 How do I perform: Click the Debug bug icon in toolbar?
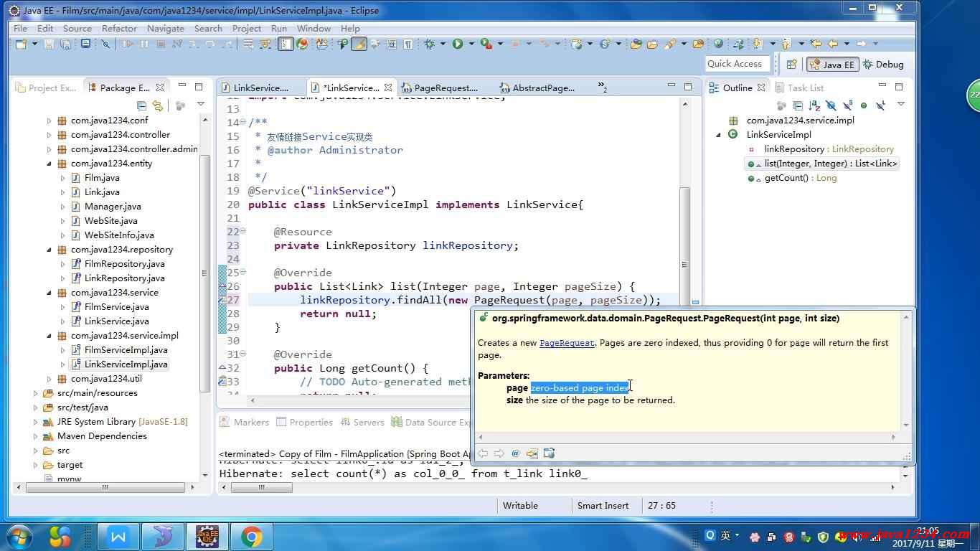point(430,44)
